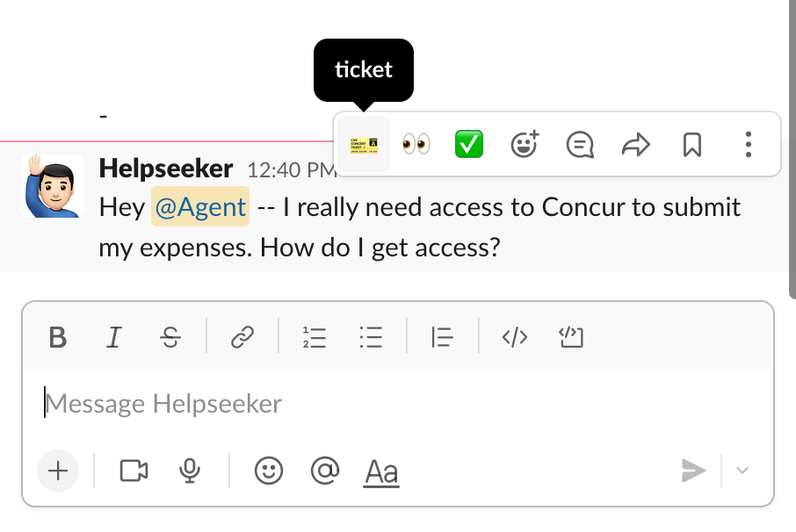Open the more message actions menu
796x532 pixels.
click(x=748, y=145)
